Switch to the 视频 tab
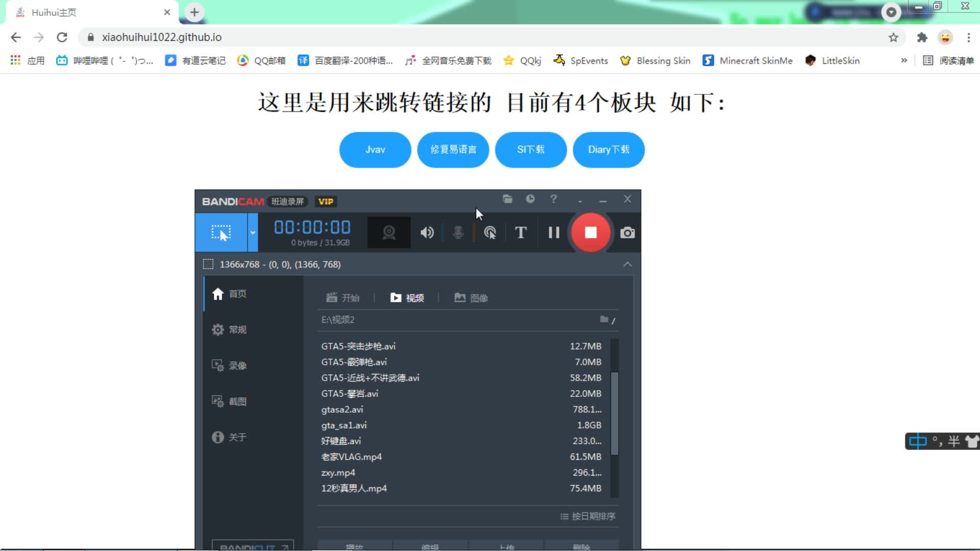The height and width of the screenshot is (551, 980). pos(407,297)
